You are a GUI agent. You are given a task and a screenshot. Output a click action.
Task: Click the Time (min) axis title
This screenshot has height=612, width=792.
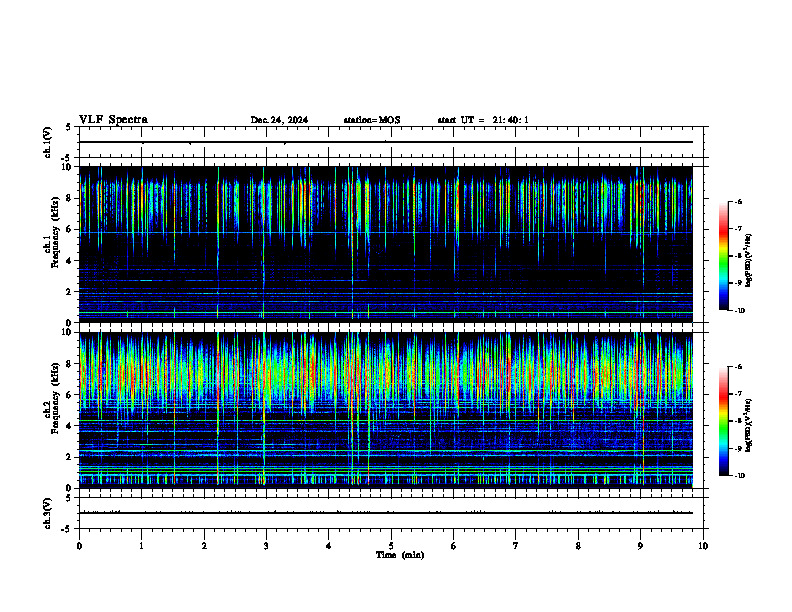pyautogui.click(x=400, y=555)
